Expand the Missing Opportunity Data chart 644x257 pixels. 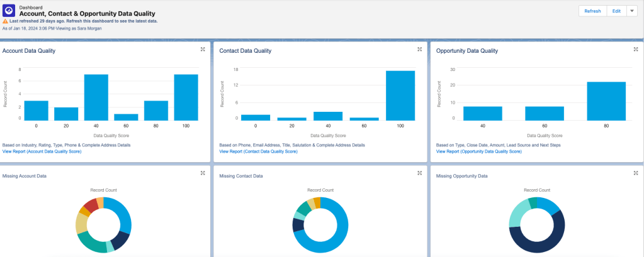636,173
